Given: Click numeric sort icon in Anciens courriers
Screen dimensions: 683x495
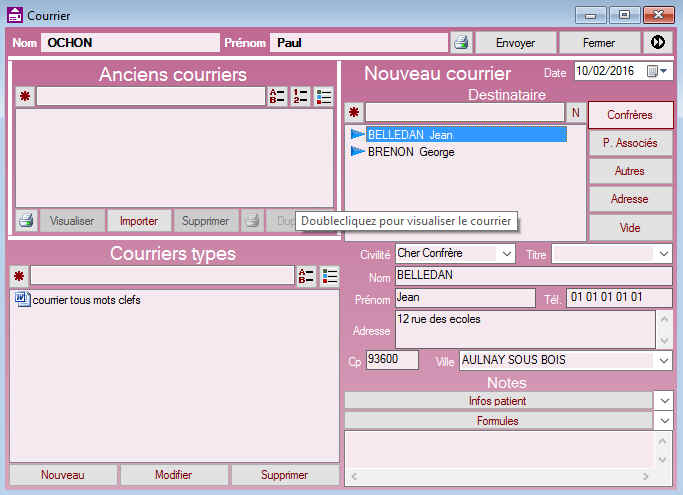Looking at the screenshot, I should (300, 97).
